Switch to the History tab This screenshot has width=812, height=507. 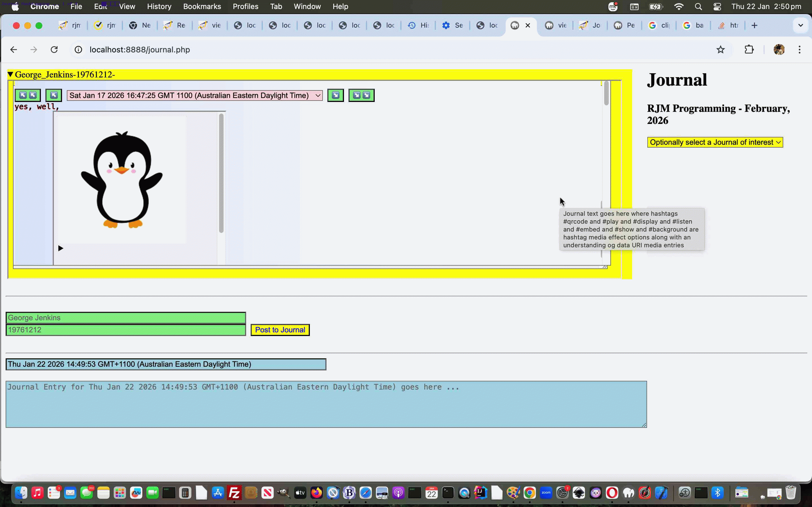coord(418,25)
